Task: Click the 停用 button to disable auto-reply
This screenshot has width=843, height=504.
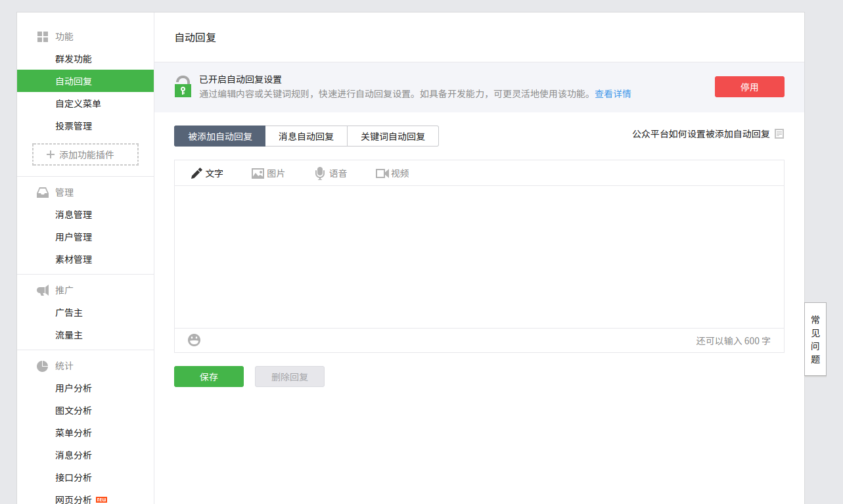Action: 749,86
